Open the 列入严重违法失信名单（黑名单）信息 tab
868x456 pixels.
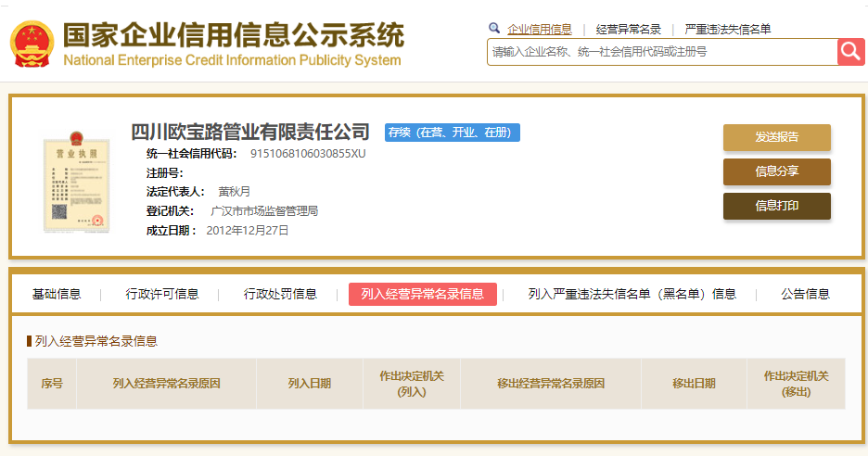click(632, 294)
